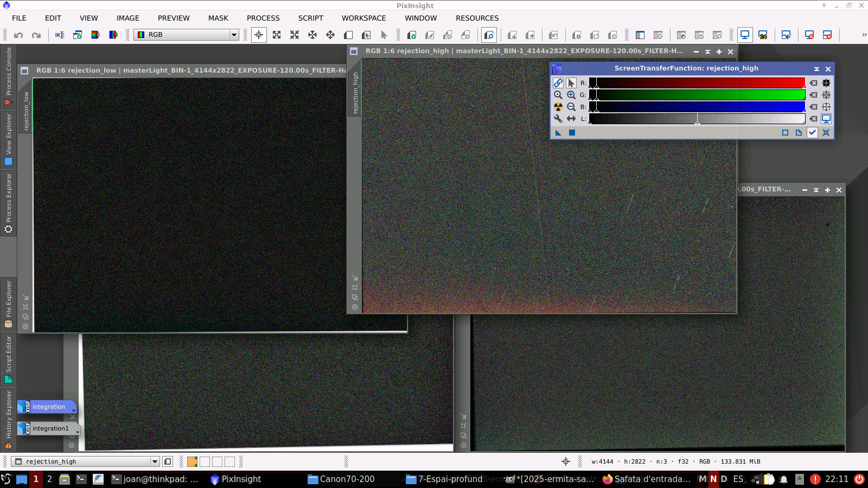
Task: Select zoom-in mode in ScreenTransferFunction
Action: click(x=571, y=95)
